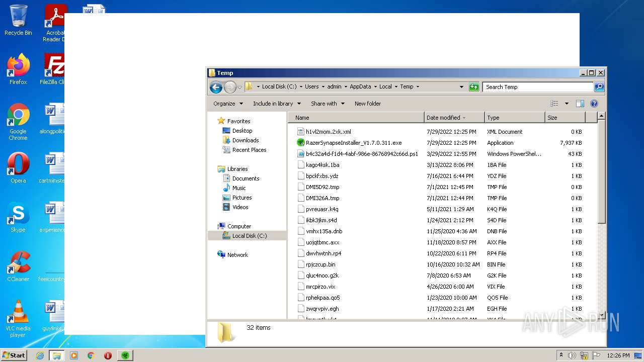This screenshot has height=362, width=644.
Task: Select Local Disk (C:) in navigation pane
Action: (x=247, y=236)
